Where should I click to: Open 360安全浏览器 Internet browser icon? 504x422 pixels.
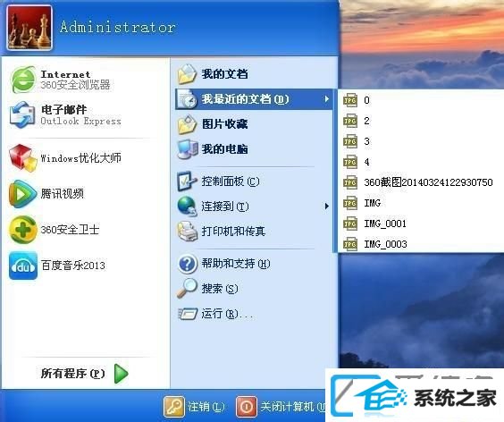tap(23, 79)
